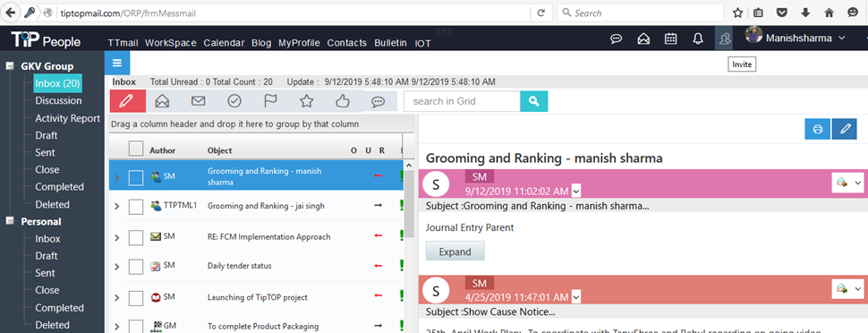Open the calendar icon in header

670,38
